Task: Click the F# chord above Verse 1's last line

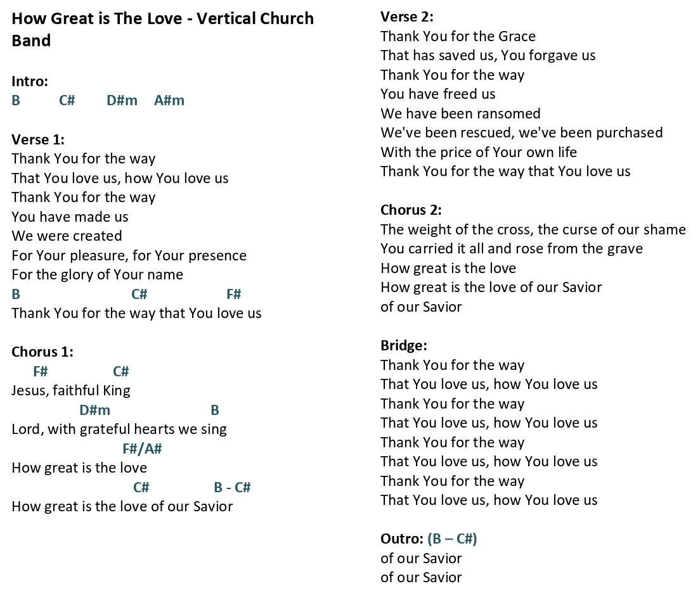Action: 233,294
